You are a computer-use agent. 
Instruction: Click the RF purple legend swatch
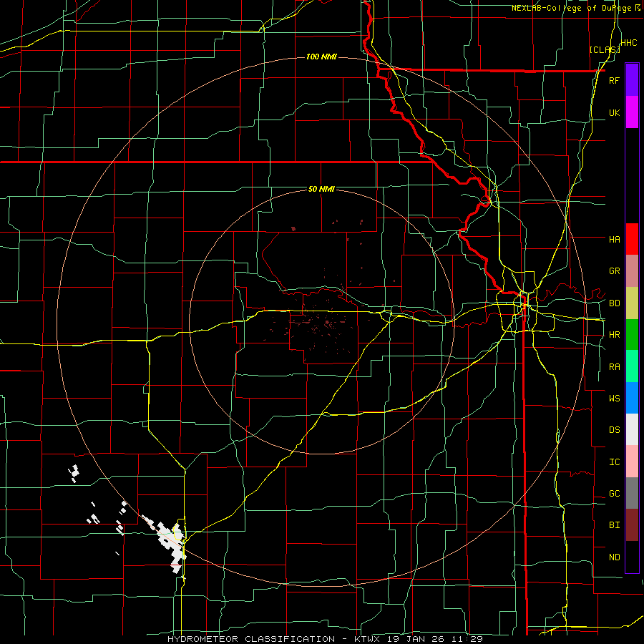(x=632, y=80)
